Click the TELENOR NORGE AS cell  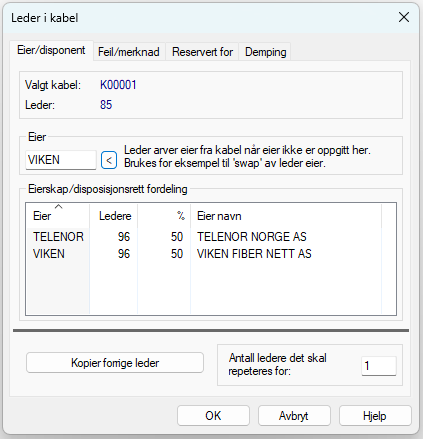tap(252, 237)
